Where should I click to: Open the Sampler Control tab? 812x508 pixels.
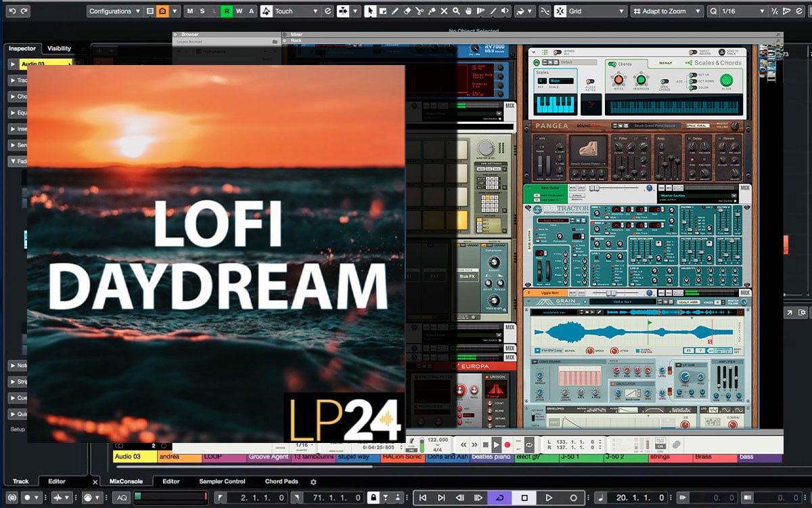click(222, 482)
